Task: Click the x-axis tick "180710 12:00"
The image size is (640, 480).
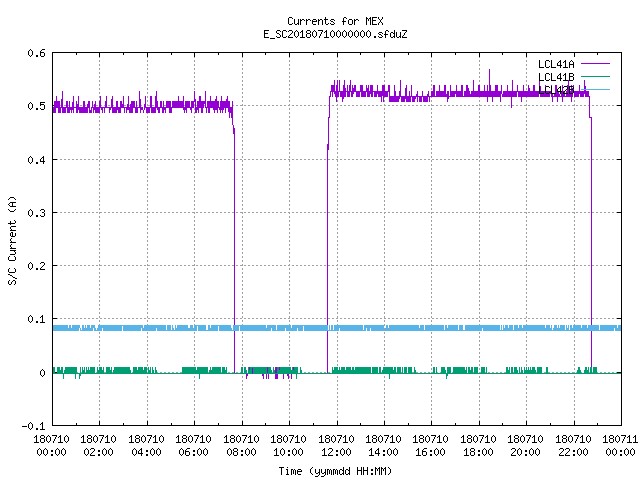Action: tap(336, 446)
